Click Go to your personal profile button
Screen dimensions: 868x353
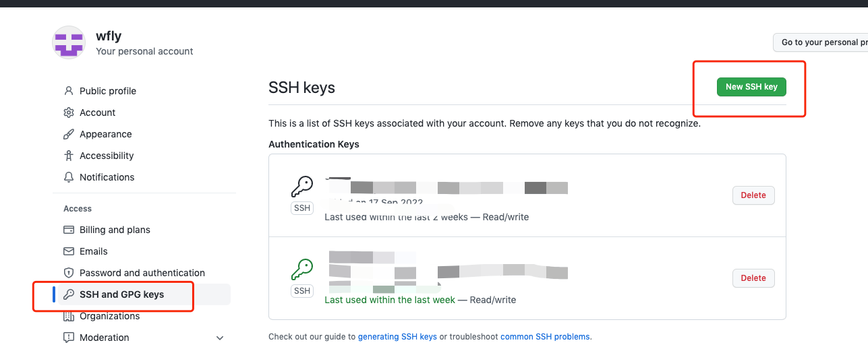pos(820,42)
